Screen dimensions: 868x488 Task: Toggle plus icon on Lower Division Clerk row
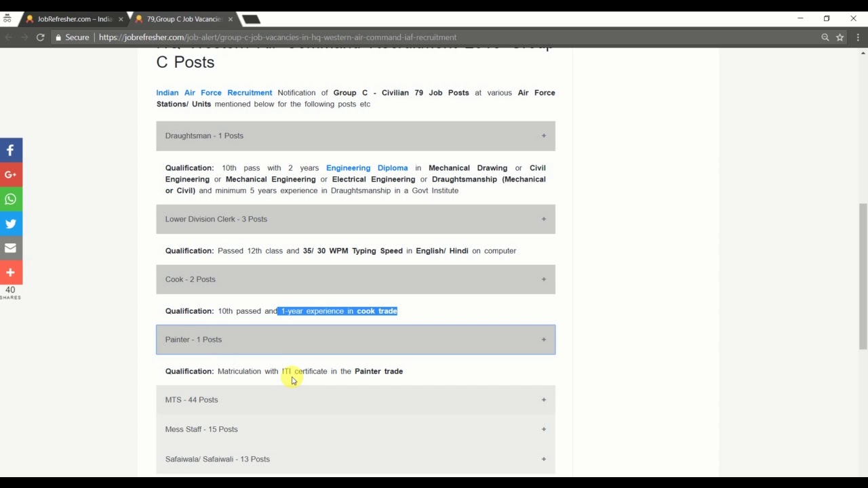[x=544, y=219]
